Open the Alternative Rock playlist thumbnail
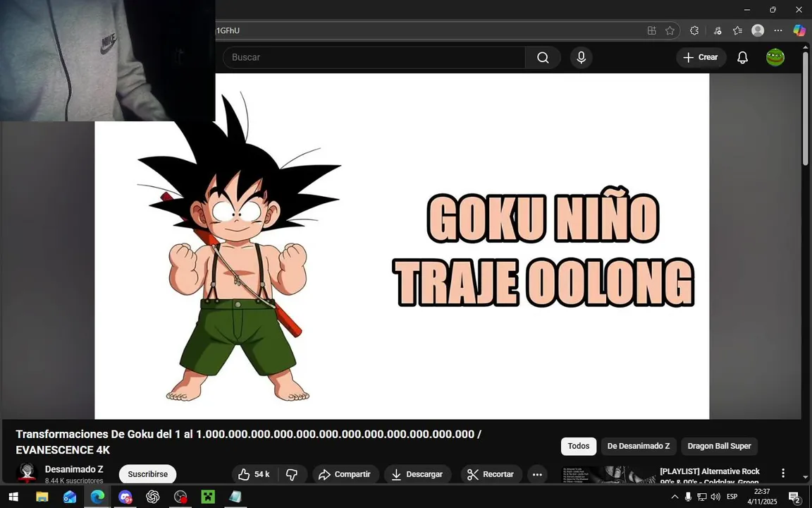The image size is (812, 508). pos(608,475)
